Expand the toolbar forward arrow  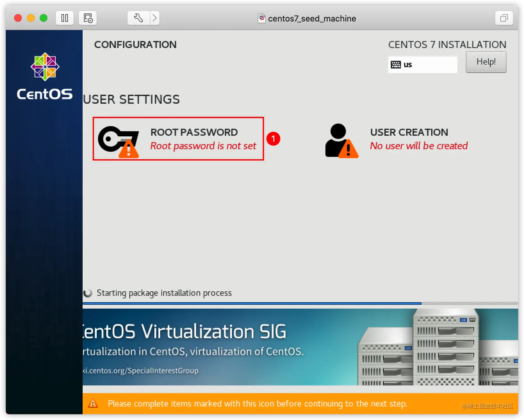pos(155,18)
